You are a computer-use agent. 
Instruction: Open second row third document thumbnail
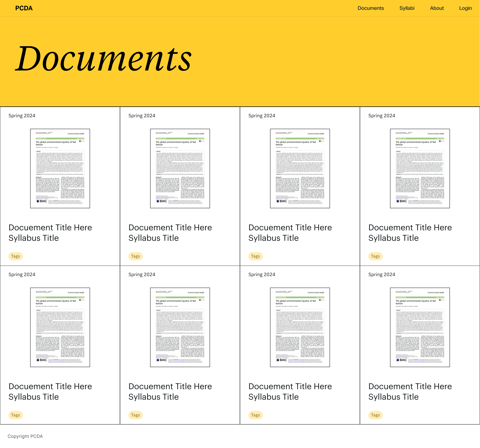300,327
